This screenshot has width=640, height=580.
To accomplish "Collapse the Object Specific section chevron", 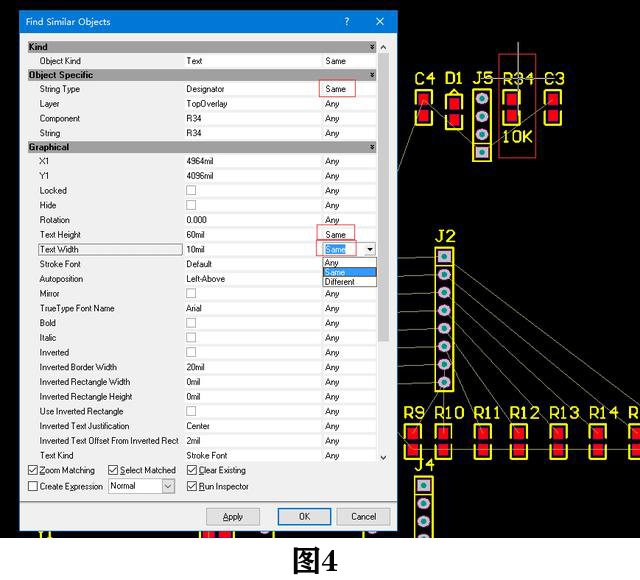I will point(372,75).
